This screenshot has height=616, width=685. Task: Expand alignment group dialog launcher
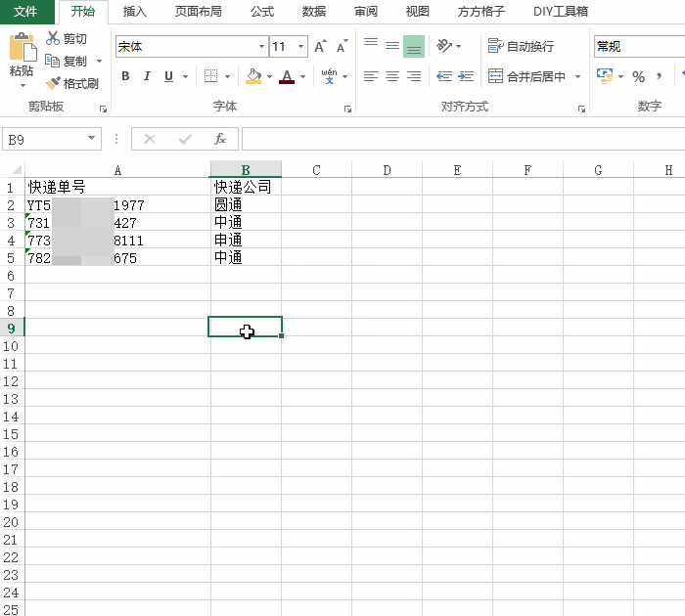click(x=581, y=109)
